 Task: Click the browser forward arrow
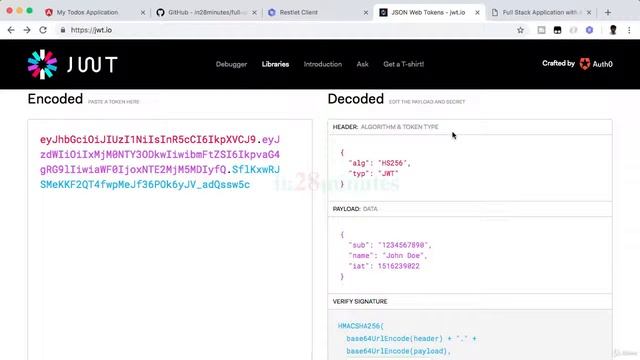(27, 30)
